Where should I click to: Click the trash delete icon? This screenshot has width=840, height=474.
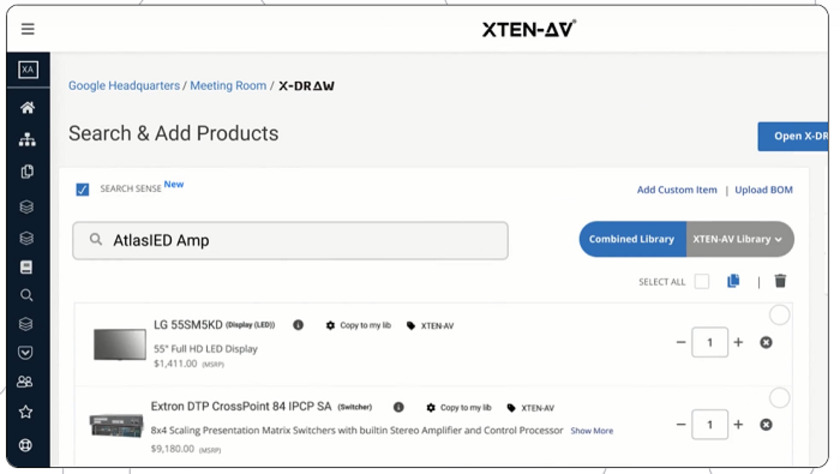tap(781, 282)
